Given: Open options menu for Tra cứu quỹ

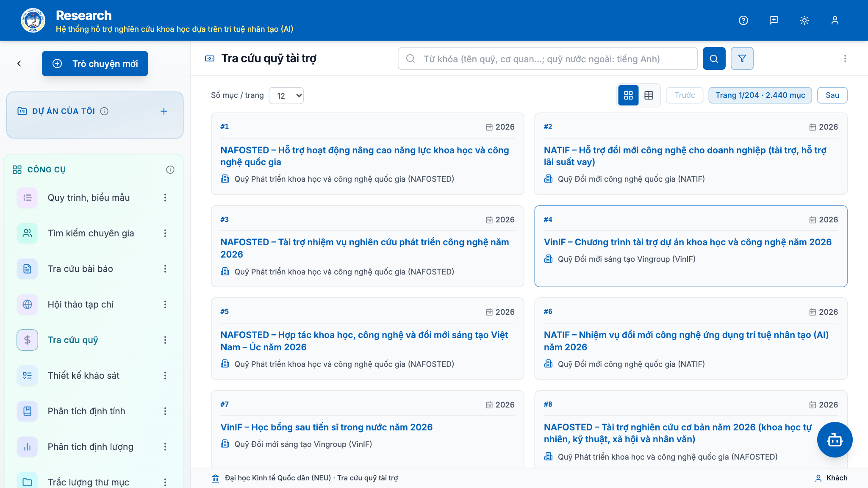Looking at the screenshot, I should click(165, 340).
